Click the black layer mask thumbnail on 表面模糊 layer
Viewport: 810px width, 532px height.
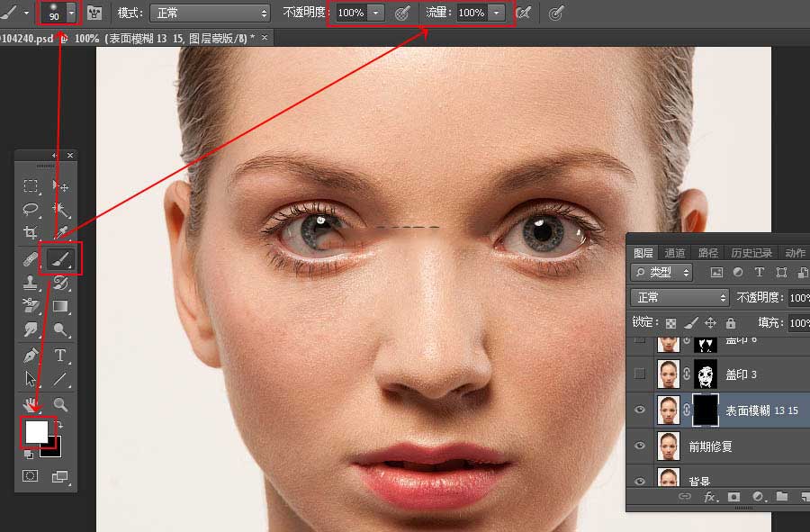pos(707,410)
